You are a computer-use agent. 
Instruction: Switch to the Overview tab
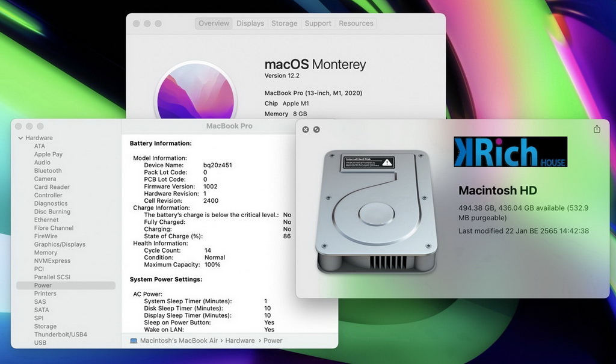point(214,23)
